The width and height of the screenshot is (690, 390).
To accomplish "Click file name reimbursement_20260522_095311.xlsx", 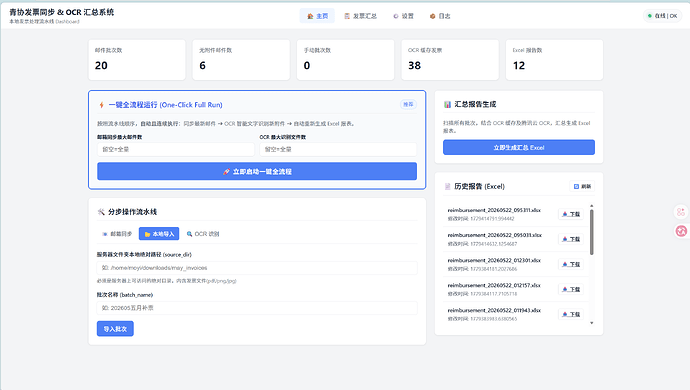I will click(494, 210).
